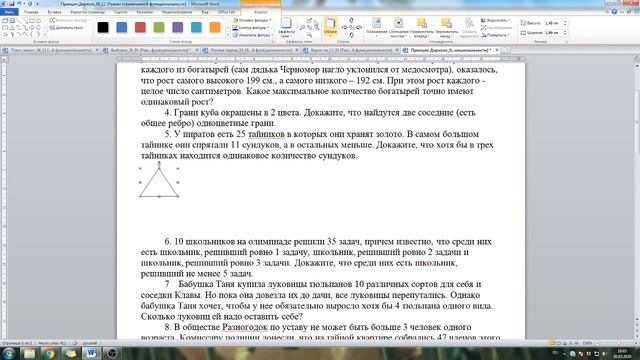The width and height of the screenshot is (640, 360).
Task: Click the underlined word тайников
Action: (x=266, y=134)
